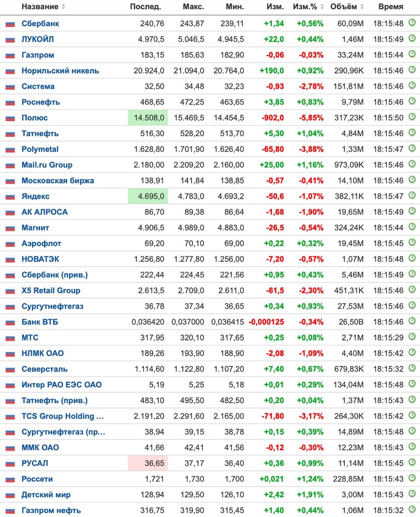
Task: Open the Полюс stock link
Action: click(34, 118)
